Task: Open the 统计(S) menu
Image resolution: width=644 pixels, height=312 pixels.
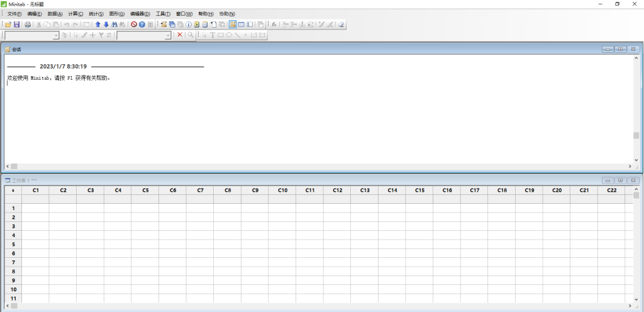Action: click(96, 14)
